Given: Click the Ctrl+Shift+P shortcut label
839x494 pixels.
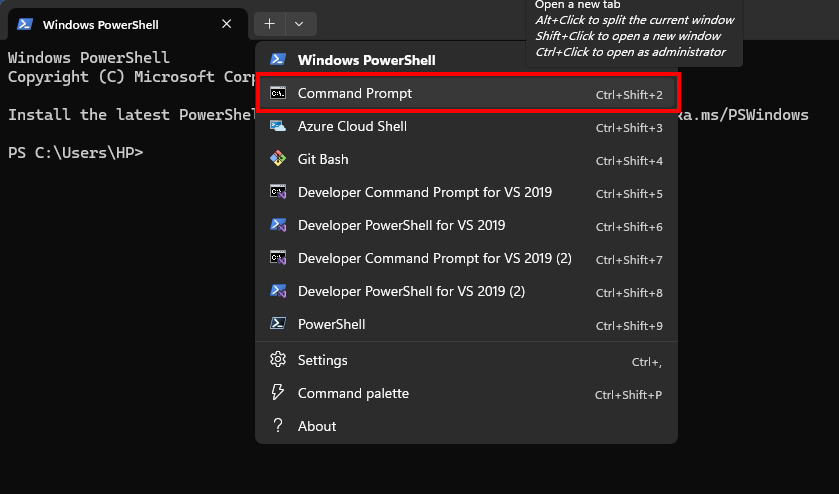Looking at the screenshot, I should [628, 395].
